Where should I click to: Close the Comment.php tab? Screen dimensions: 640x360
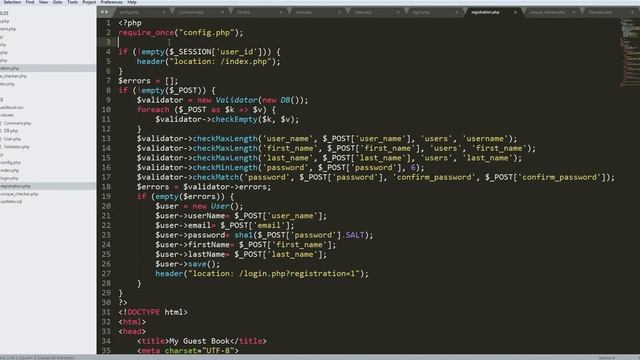coord(222,12)
